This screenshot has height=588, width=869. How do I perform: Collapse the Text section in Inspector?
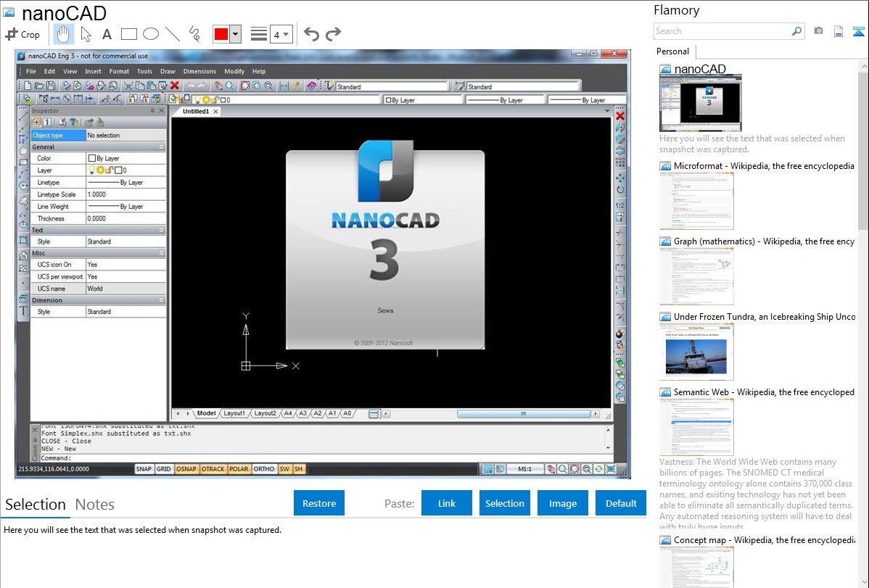tap(161, 230)
